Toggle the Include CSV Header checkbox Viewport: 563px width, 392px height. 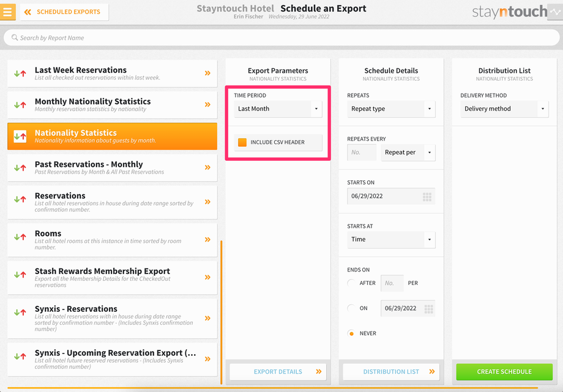point(242,142)
